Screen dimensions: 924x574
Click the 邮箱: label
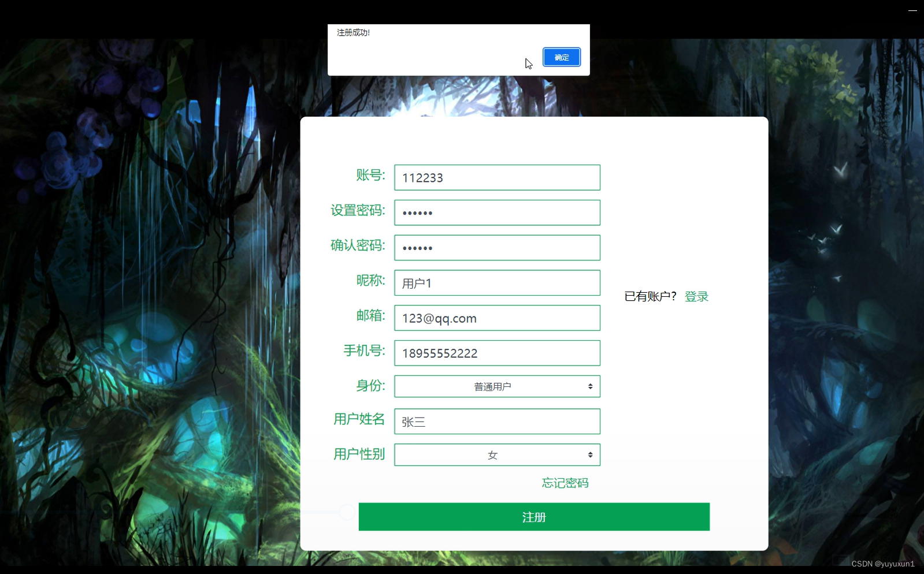[370, 315]
